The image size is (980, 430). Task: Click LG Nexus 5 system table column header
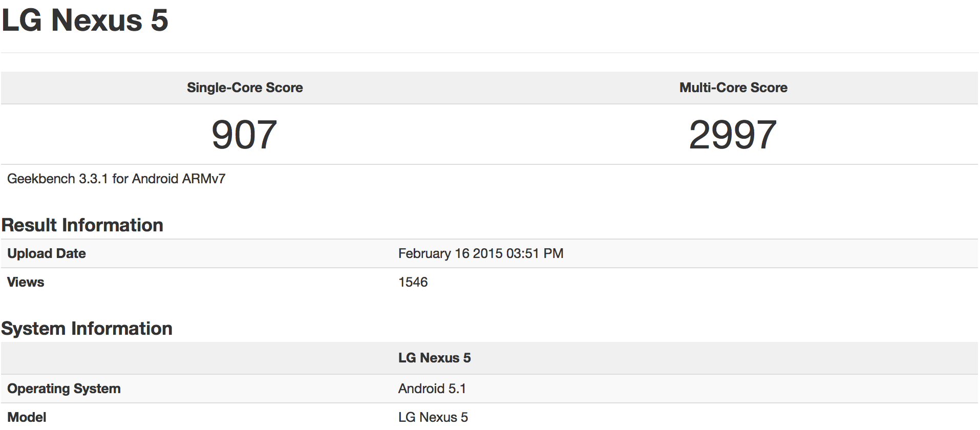434,358
